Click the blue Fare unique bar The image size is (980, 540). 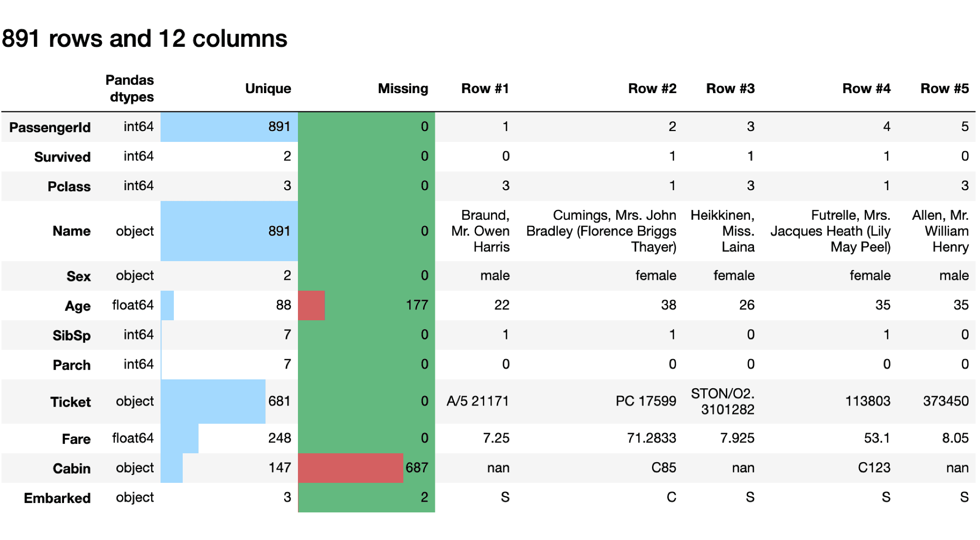[179, 439]
